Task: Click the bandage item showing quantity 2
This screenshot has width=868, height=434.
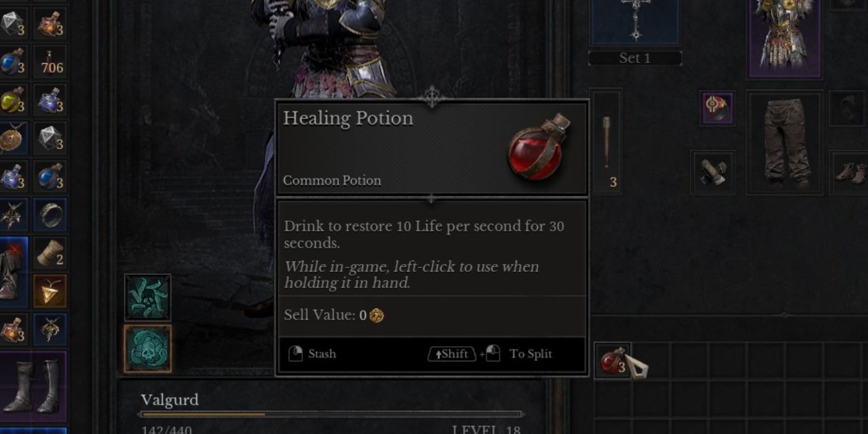Action: tap(50, 253)
